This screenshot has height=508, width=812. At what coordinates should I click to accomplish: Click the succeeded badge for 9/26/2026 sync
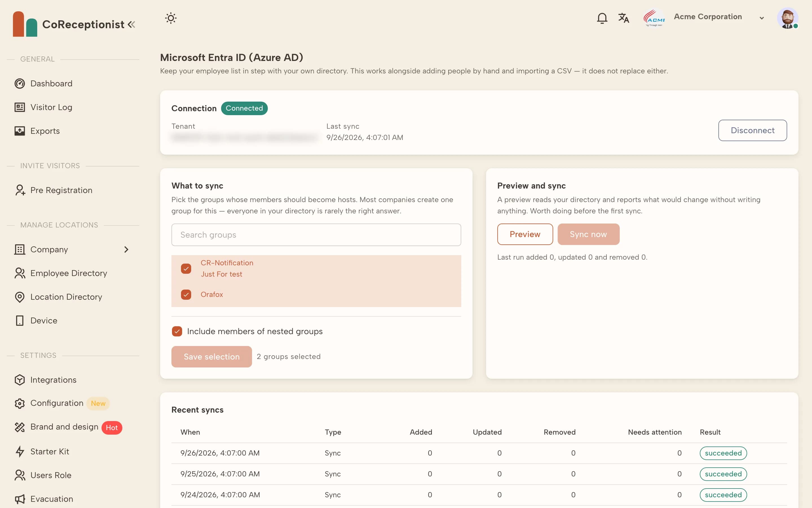[723, 453]
